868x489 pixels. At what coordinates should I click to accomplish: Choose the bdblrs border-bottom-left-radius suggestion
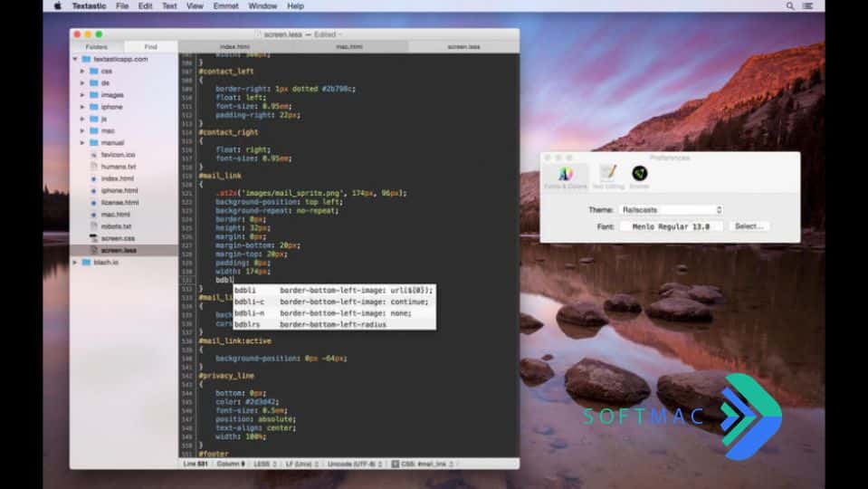click(x=334, y=324)
